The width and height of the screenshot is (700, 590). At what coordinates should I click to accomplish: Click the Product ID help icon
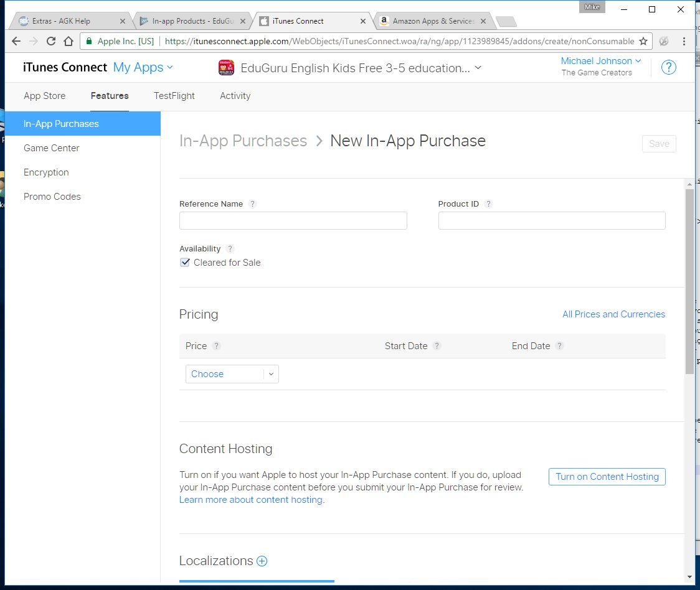click(x=488, y=204)
